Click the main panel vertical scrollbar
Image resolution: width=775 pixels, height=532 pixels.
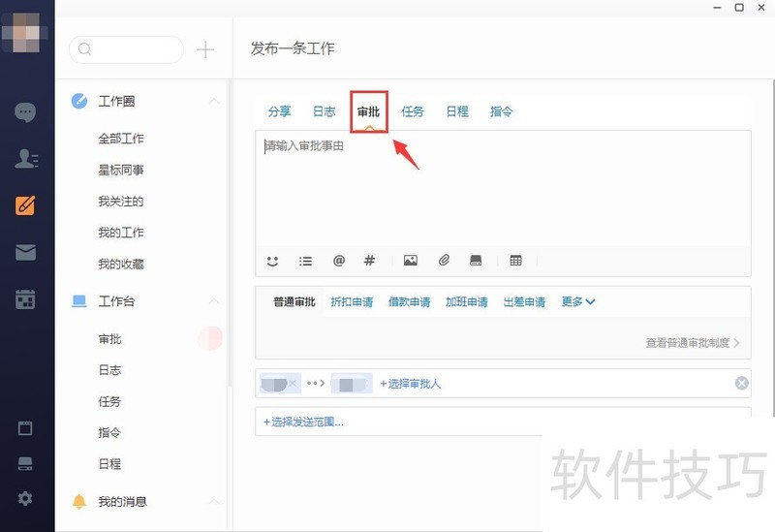[x=772, y=247]
